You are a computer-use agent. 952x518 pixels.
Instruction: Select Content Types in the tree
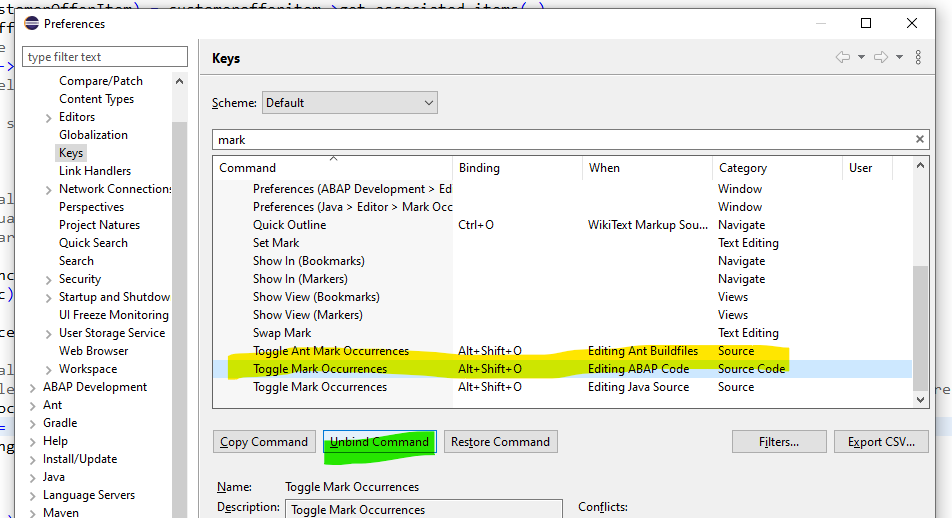pyautogui.click(x=97, y=99)
